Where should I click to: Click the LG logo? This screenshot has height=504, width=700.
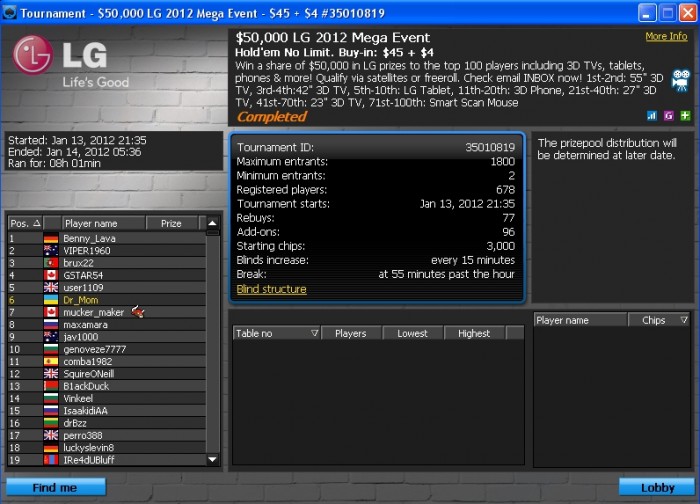tap(71, 62)
